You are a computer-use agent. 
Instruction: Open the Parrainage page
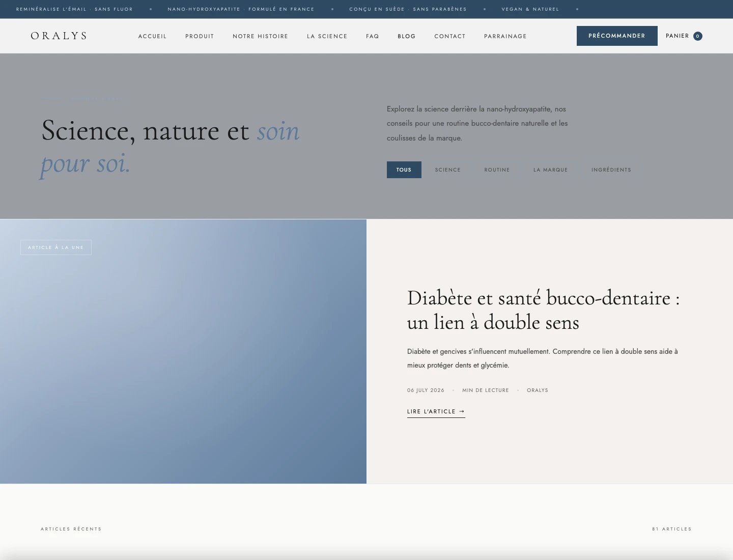505,36
